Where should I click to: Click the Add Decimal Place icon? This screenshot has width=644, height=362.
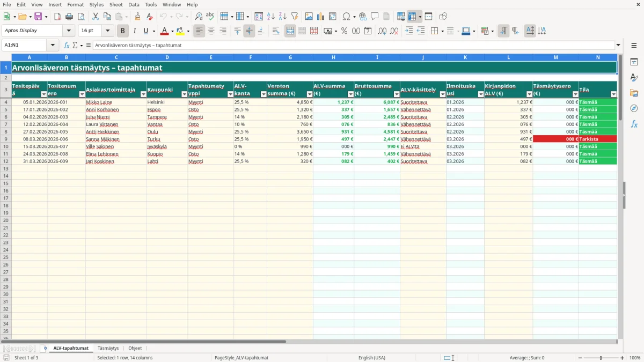point(382,31)
